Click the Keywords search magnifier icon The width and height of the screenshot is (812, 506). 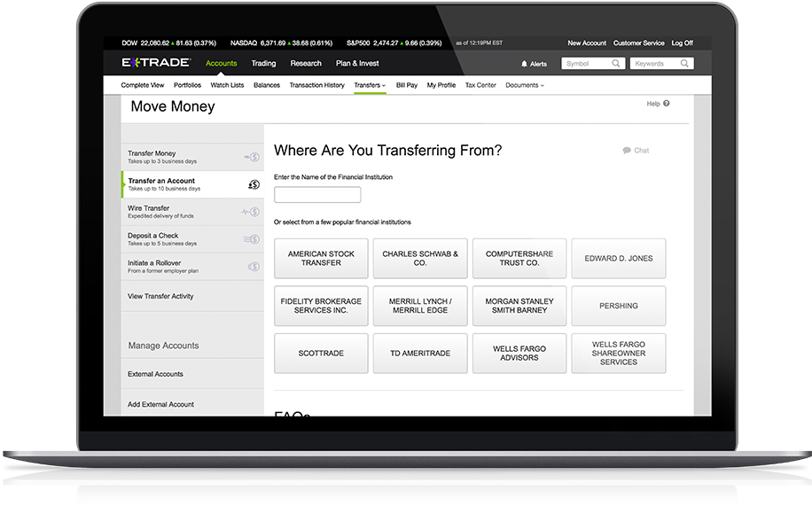(x=684, y=64)
